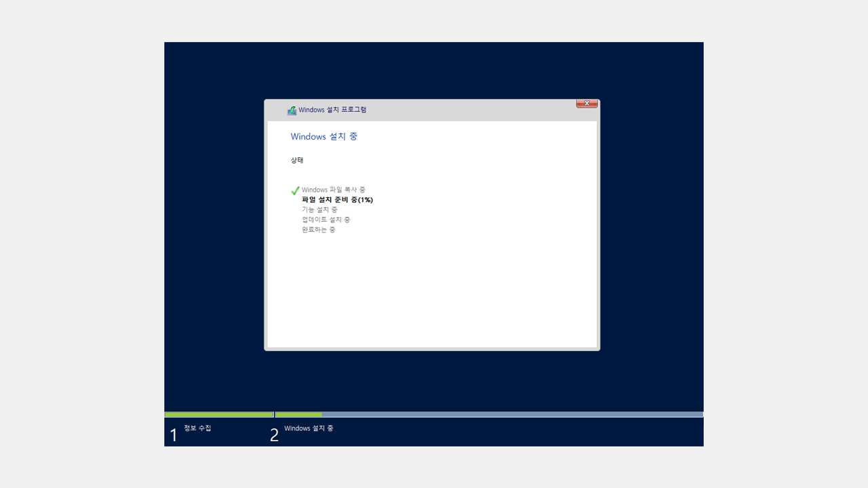Click the Windows Setup icon in title bar
The height and width of the screenshot is (488, 868).
(292, 110)
